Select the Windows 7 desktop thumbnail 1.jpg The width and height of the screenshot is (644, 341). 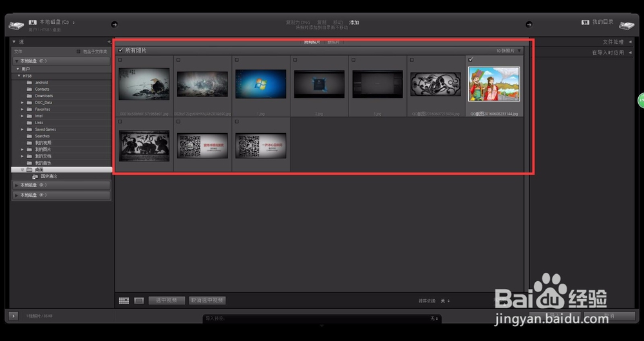tap(260, 84)
